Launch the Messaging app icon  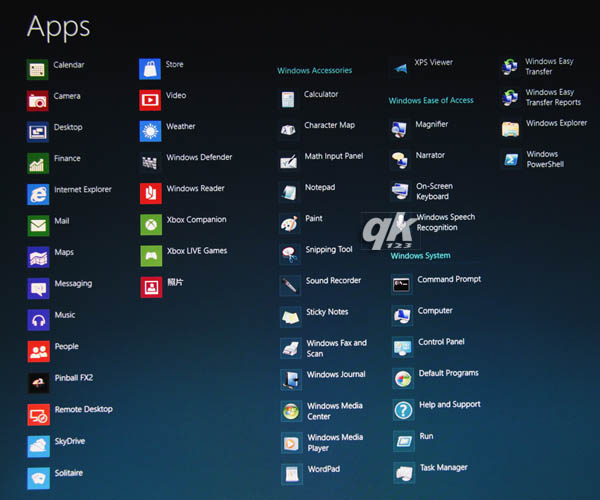point(39,288)
